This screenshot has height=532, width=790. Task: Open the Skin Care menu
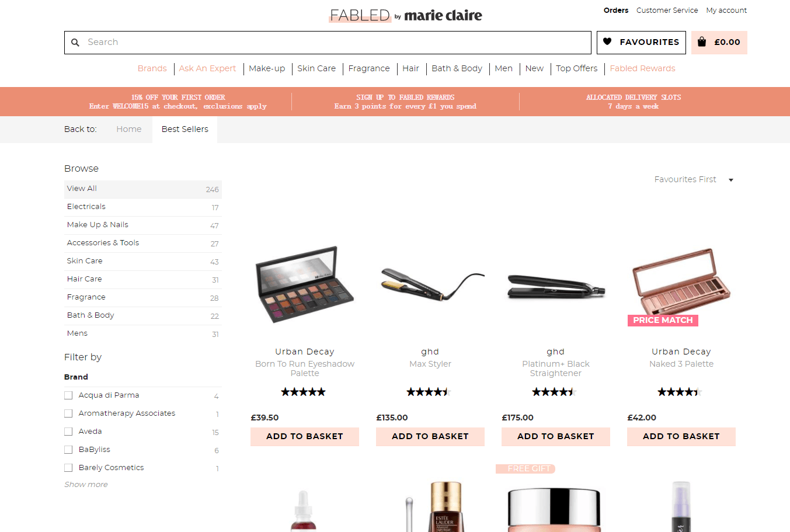click(x=316, y=68)
